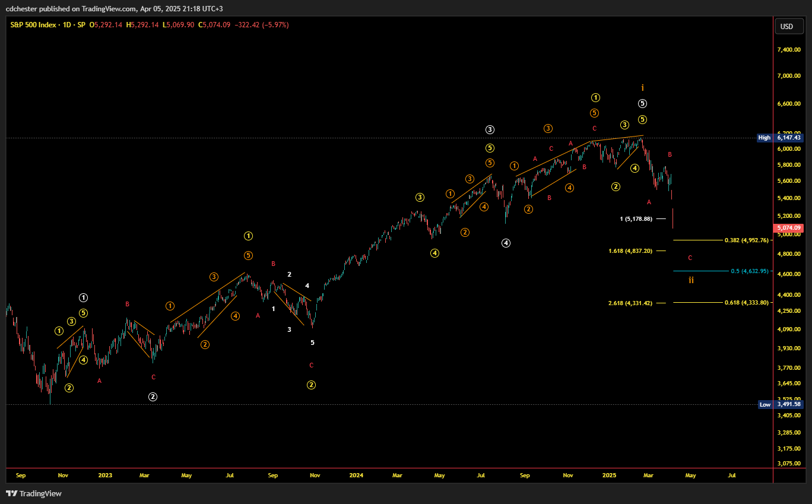Screen dimensions: 812x504
Task: Click the 5,800.00 price axis tick
Action: point(788,164)
